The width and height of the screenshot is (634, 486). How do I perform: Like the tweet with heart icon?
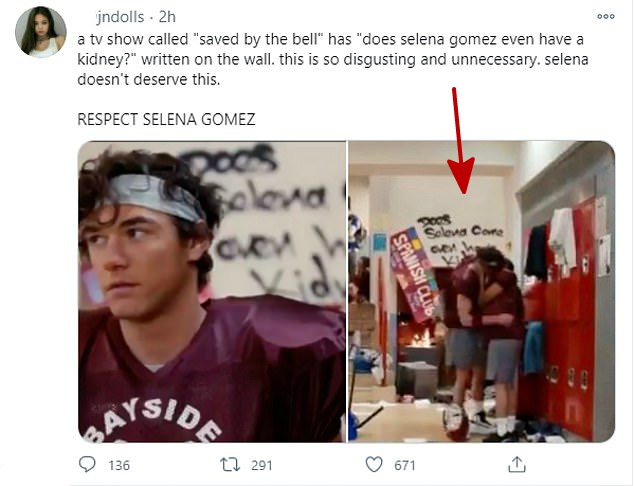374,464
